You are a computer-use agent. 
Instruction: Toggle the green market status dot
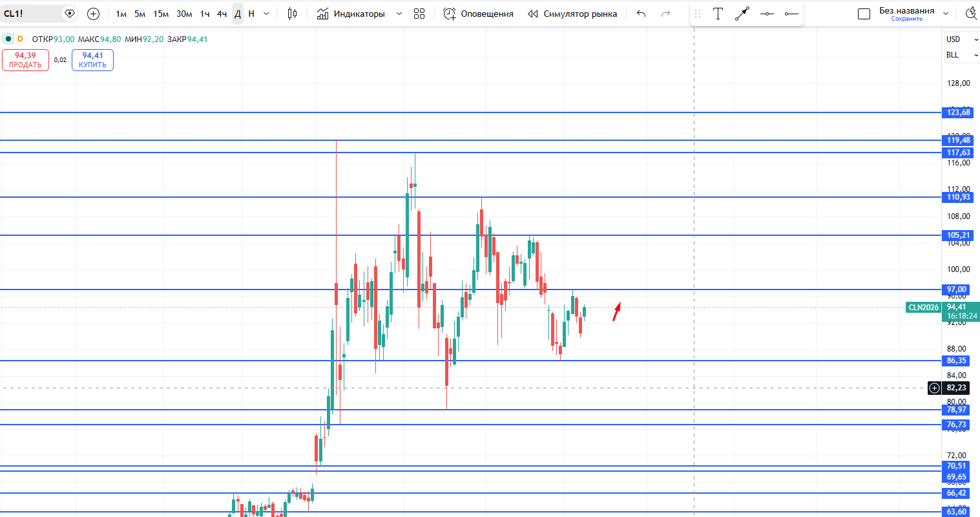[x=8, y=39]
